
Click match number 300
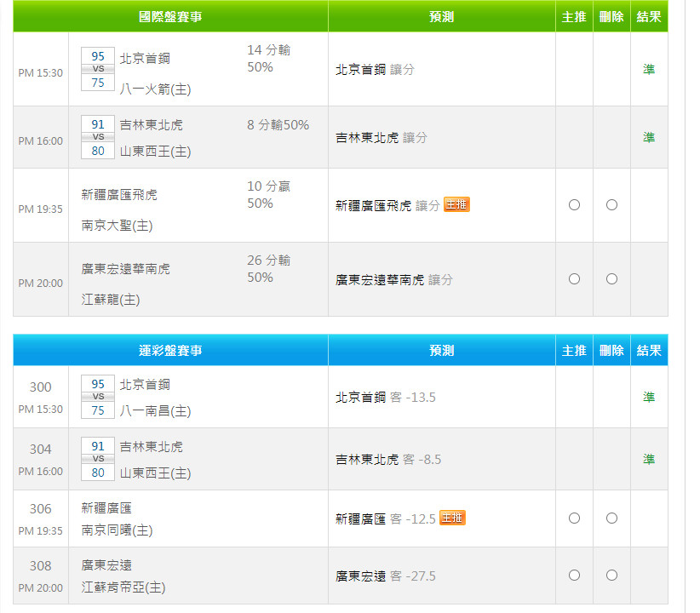tap(41, 387)
